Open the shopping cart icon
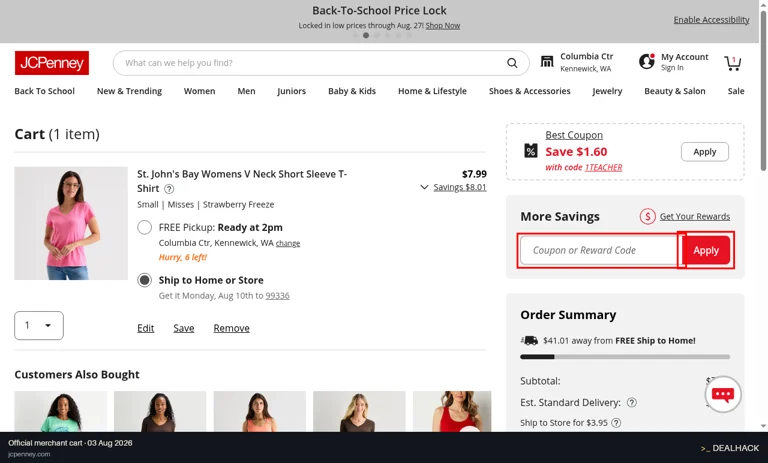 pyautogui.click(x=733, y=63)
